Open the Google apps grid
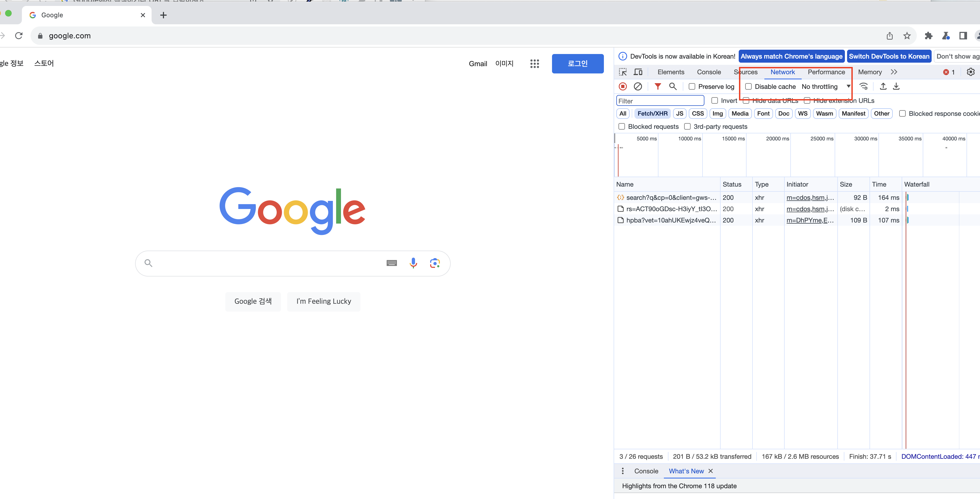 tap(534, 64)
